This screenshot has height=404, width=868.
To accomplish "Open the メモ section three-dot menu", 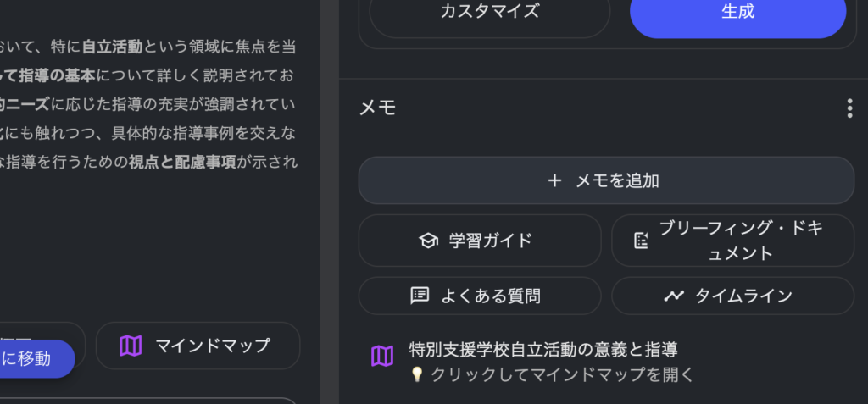I will pyautogui.click(x=849, y=108).
